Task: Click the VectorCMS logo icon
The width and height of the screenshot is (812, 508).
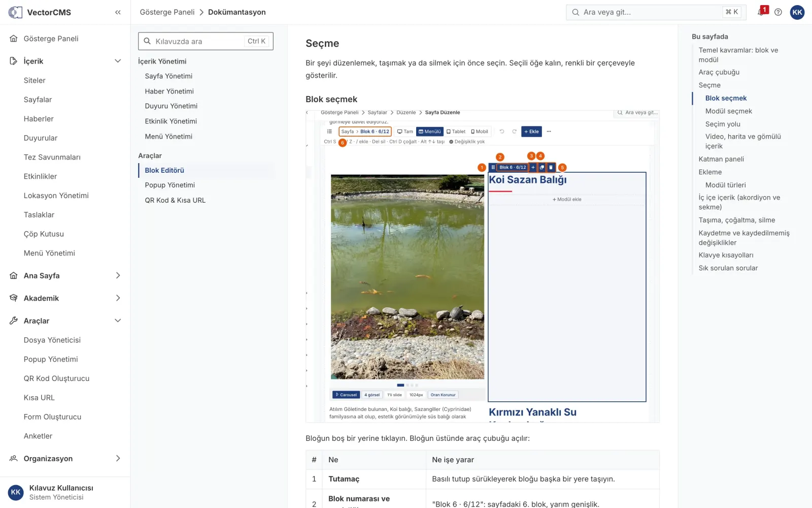Action: [15, 12]
